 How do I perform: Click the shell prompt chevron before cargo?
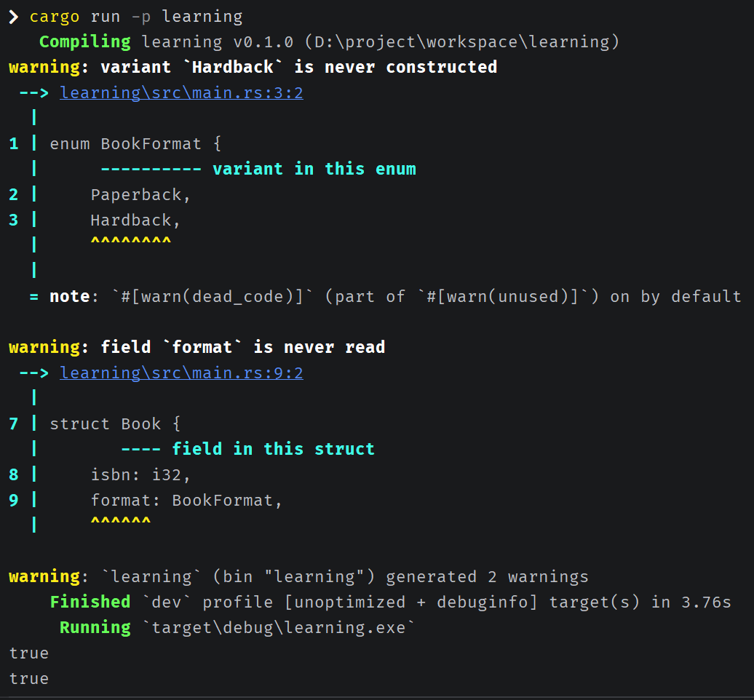point(13,17)
